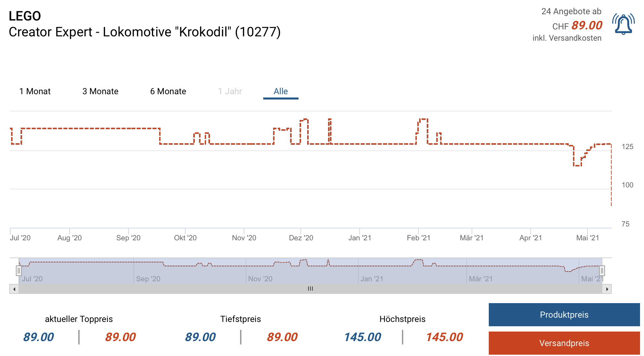644x356 pixels.
Task: Click the Feb '21 x-axis label
Action: coord(418,238)
